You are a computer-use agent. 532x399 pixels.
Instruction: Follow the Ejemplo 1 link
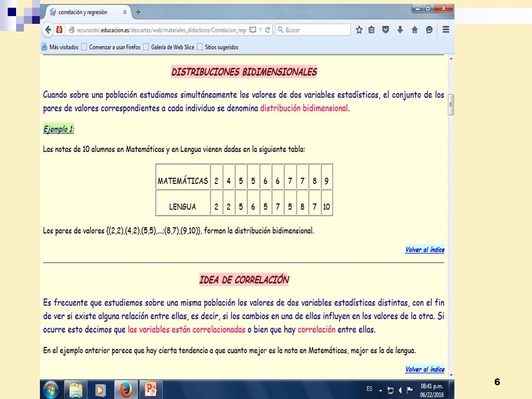tap(58, 129)
